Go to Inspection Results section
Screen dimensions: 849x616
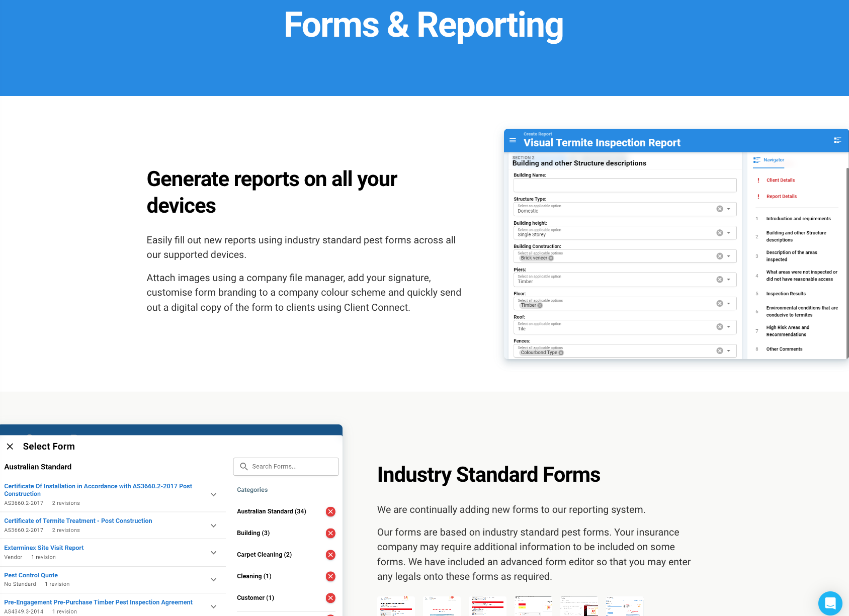(786, 294)
